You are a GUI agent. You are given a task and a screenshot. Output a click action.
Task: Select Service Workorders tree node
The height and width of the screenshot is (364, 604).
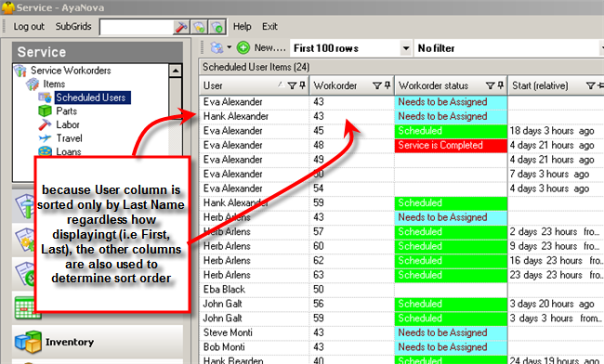pos(71,71)
